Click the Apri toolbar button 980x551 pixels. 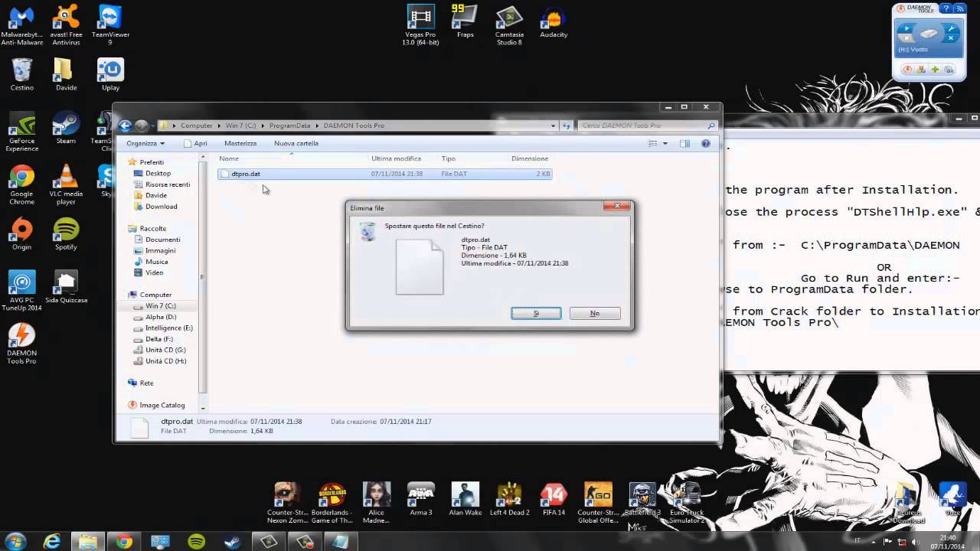coord(196,143)
